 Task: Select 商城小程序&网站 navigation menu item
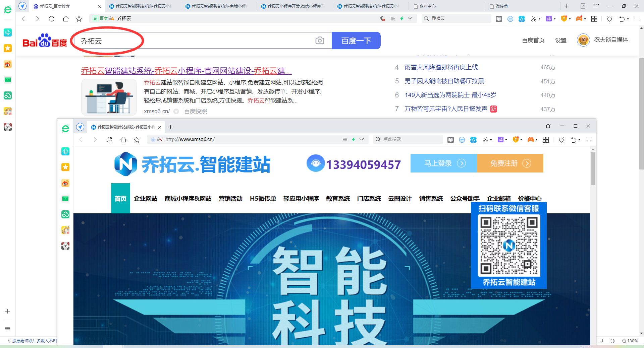tap(188, 199)
